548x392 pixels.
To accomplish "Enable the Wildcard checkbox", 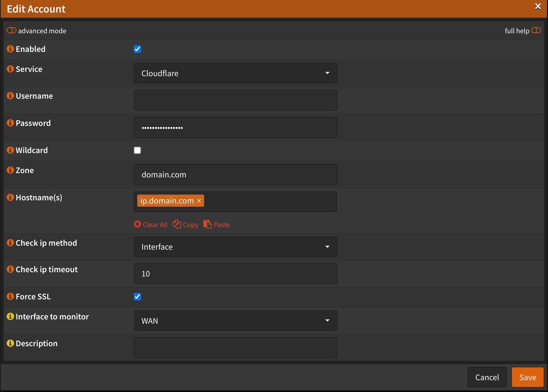I will [137, 151].
